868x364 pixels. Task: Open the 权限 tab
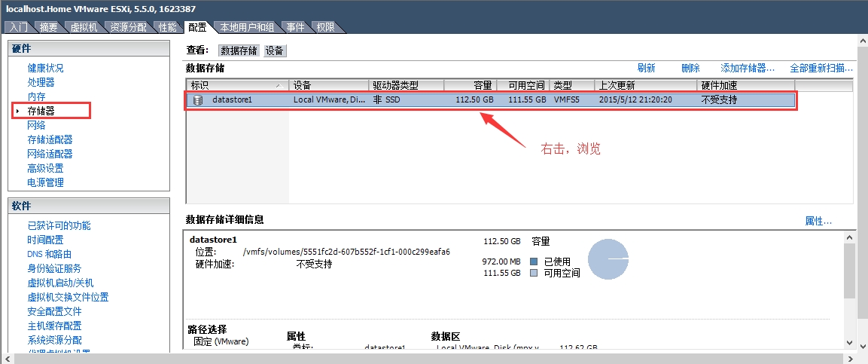pos(325,27)
